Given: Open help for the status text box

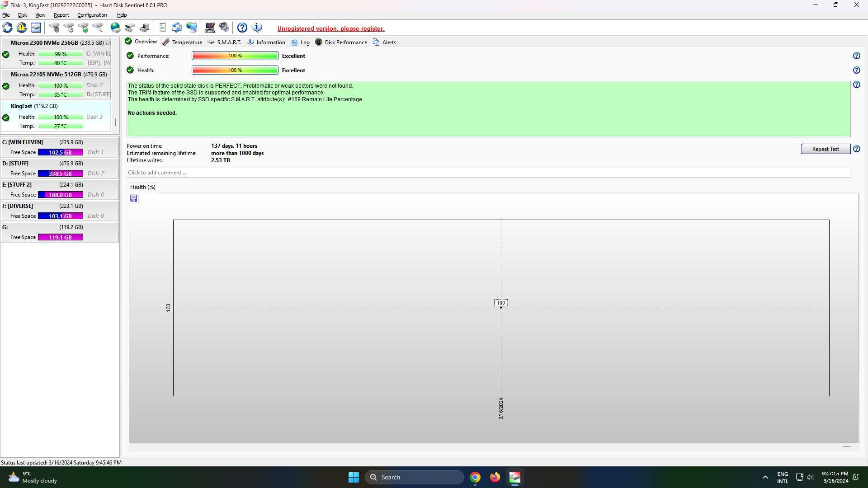Looking at the screenshot, I should pos(856,84).
